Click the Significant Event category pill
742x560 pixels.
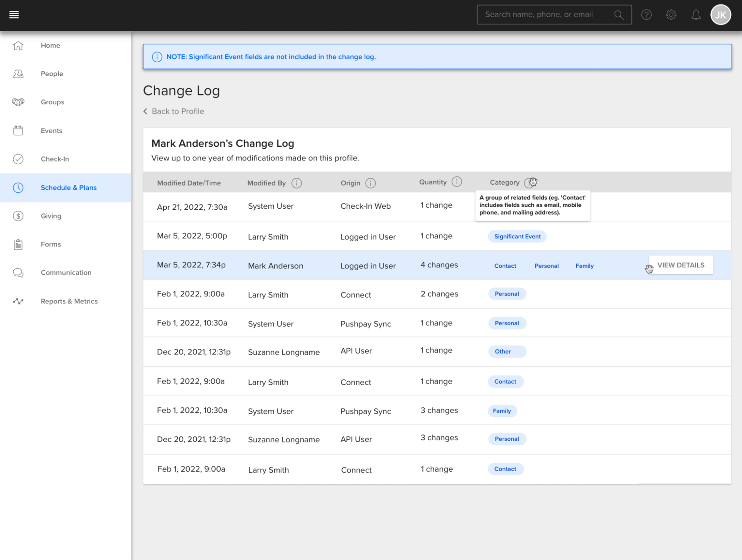(517, 236)
